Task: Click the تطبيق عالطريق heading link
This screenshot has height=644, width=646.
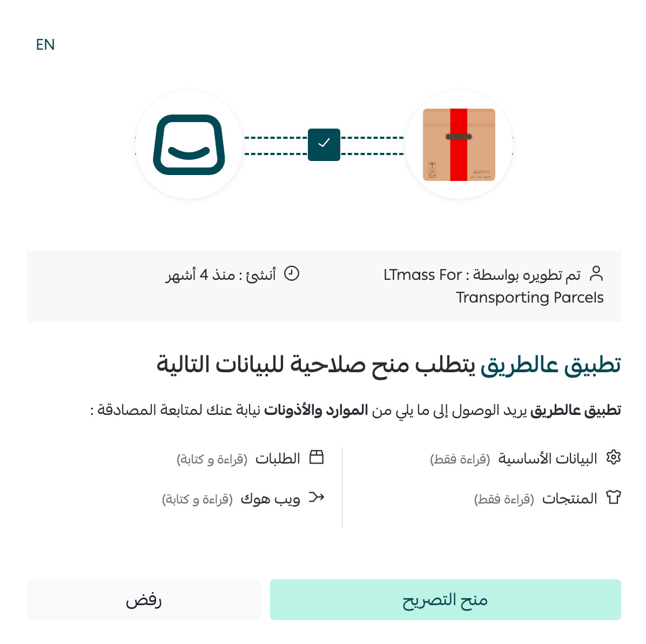Action: click(551, 365)
